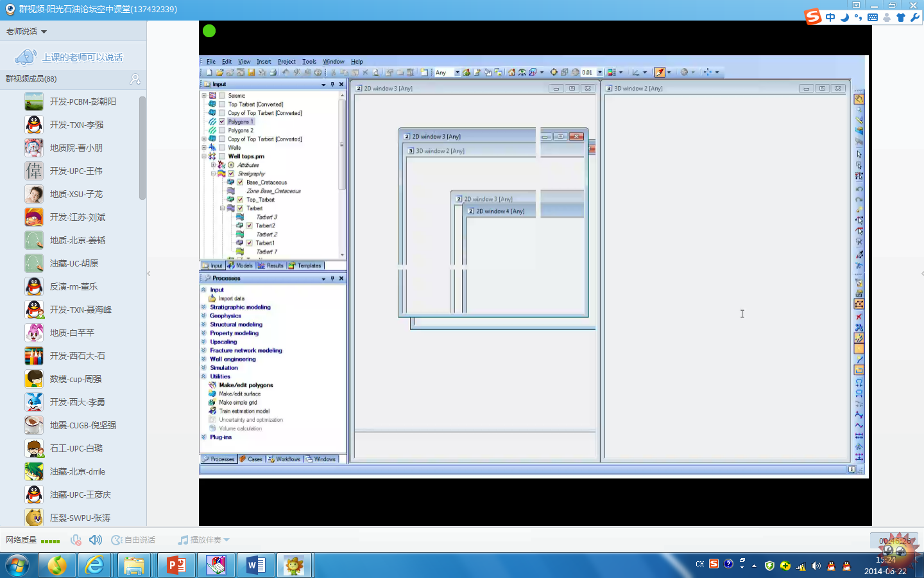Click Import data under Input process

231,299
